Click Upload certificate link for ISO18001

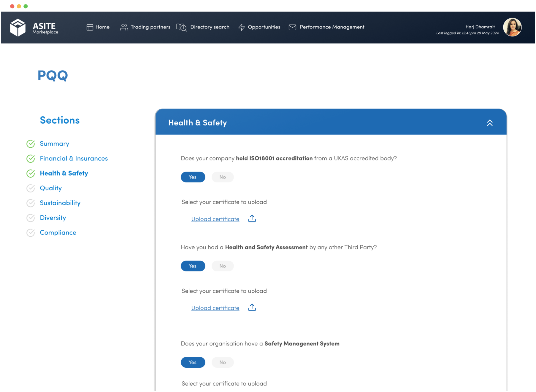point(215,219)
